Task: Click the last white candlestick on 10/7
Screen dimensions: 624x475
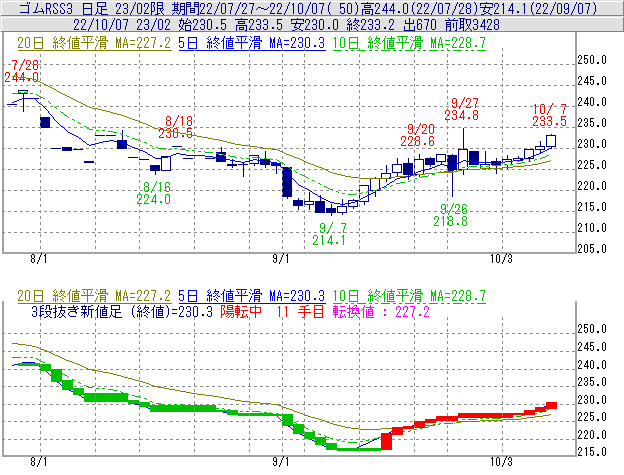Action: (x=551, y=141)
